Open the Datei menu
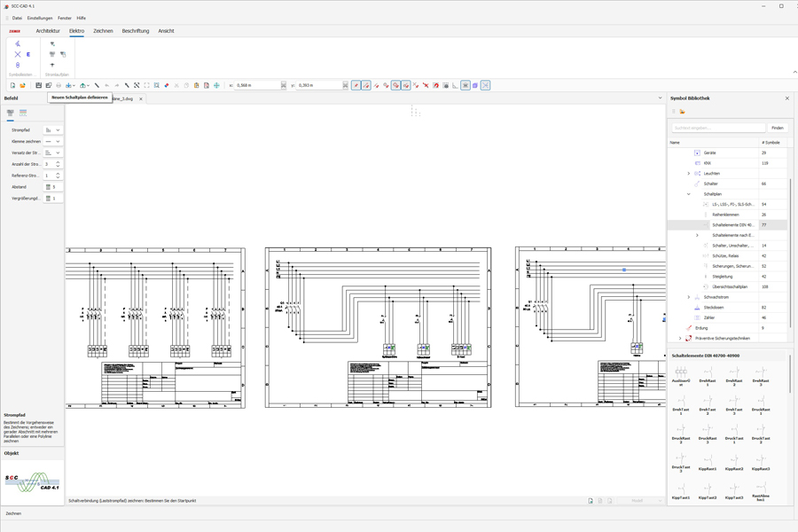The height and width of the screenshot is (532, 798). [x=17, y=18]
